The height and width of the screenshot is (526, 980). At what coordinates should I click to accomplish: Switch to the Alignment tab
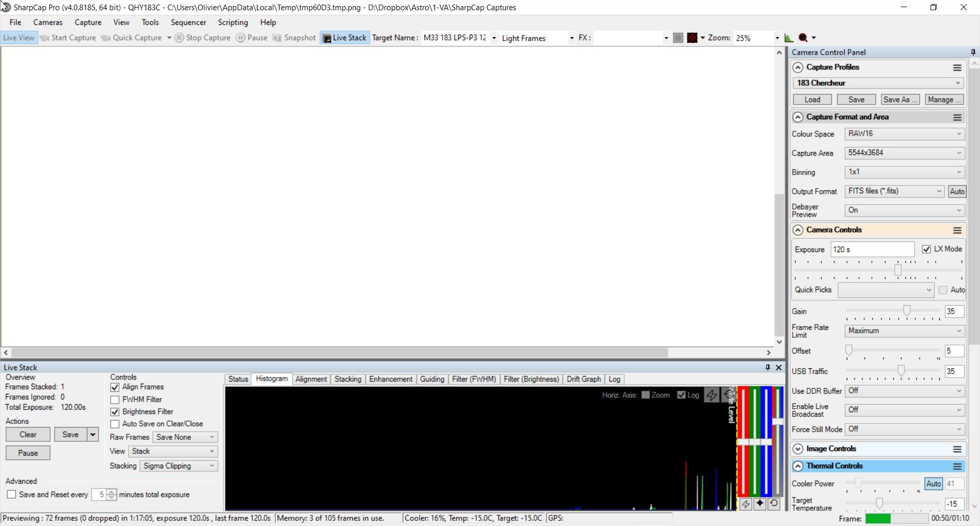(x=311, y=379)
